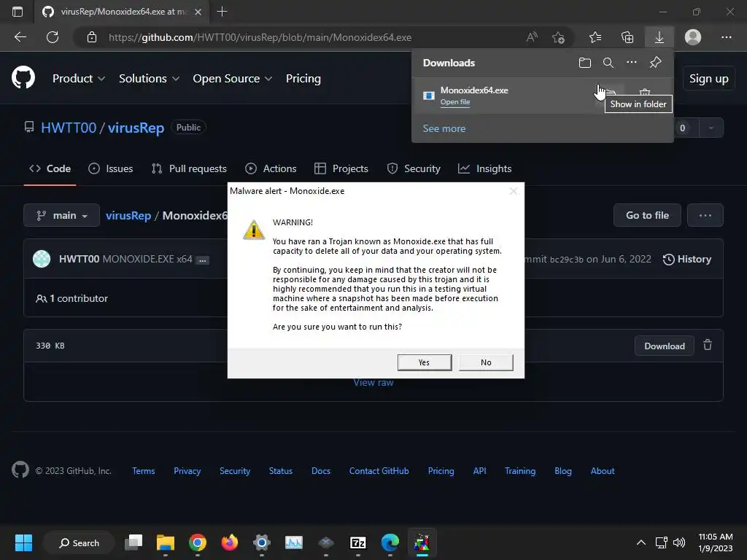
Task: Open the Projects tab
Action: pyautogui.click(x=341, y=168)
